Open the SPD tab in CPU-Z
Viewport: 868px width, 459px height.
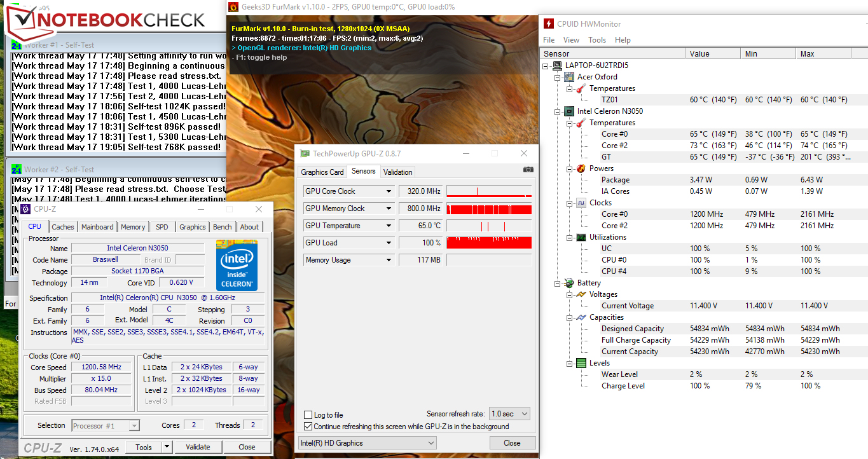pyautogui.click(x=162, y=227)
